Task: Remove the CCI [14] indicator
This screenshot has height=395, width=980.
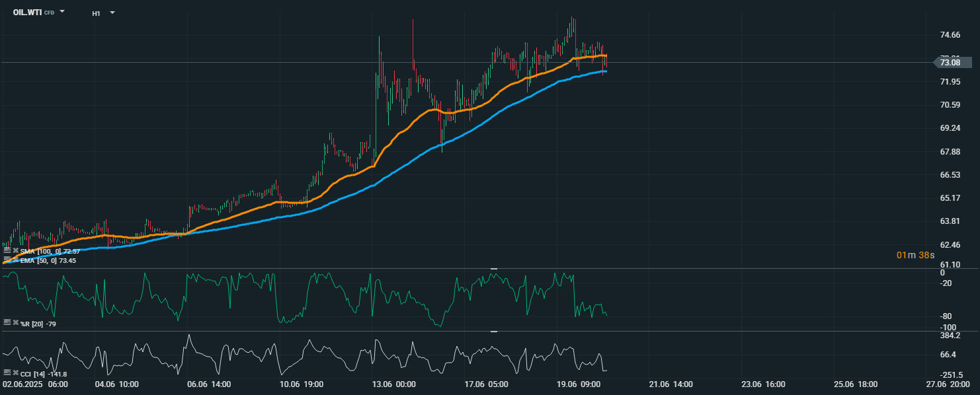Action: (15, 373)
